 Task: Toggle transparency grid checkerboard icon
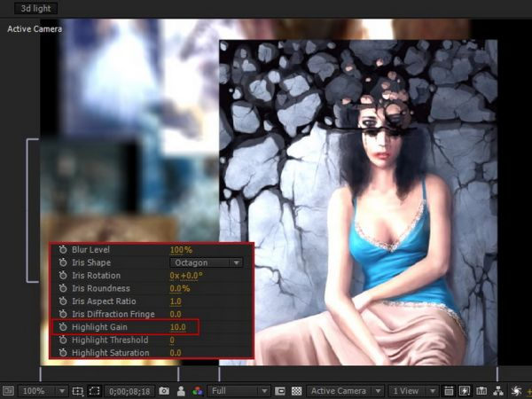297,391
